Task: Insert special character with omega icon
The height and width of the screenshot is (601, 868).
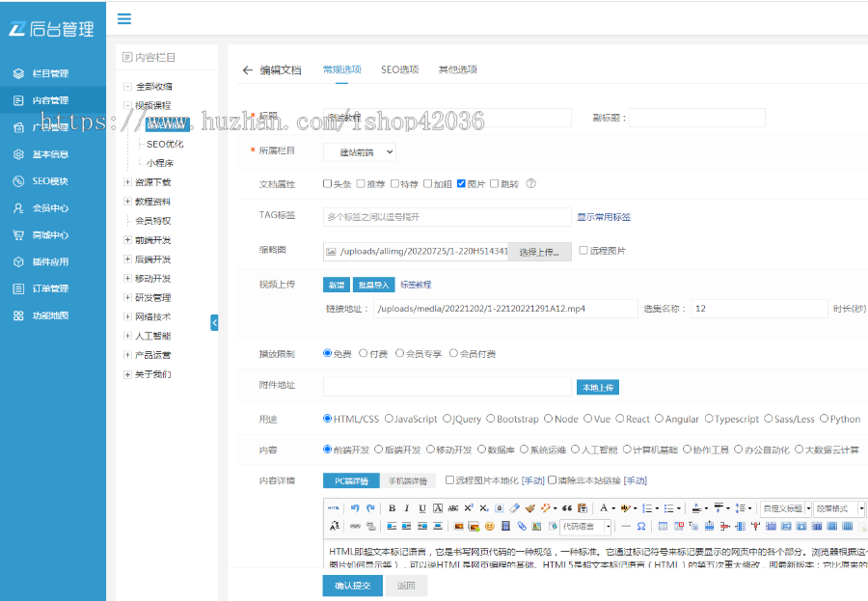Action: pyautogui.click(x=641, y=526)
